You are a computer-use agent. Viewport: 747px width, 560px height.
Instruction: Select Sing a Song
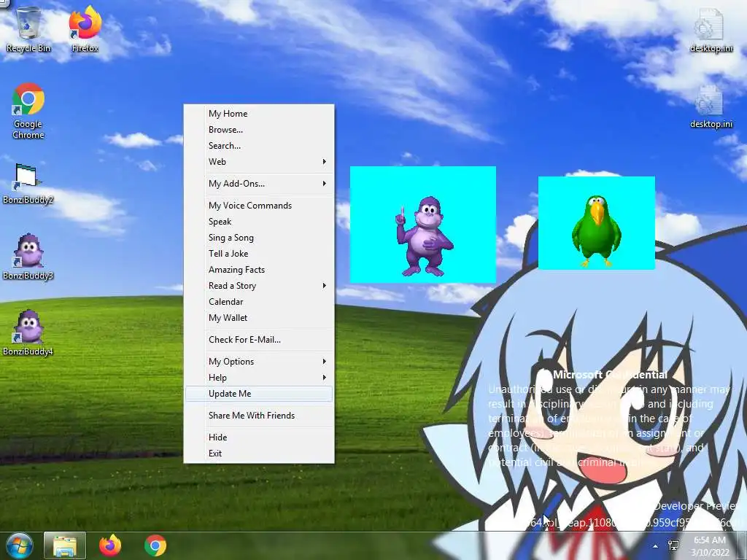coord(259,238)
